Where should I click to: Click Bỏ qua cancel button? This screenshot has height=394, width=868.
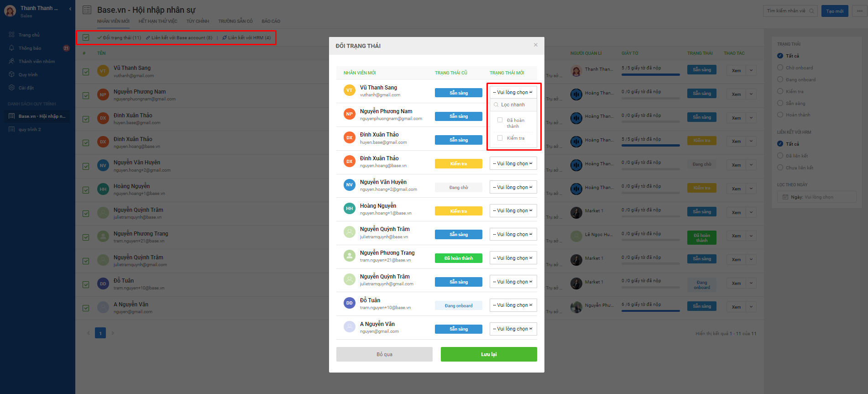[384, 354]
